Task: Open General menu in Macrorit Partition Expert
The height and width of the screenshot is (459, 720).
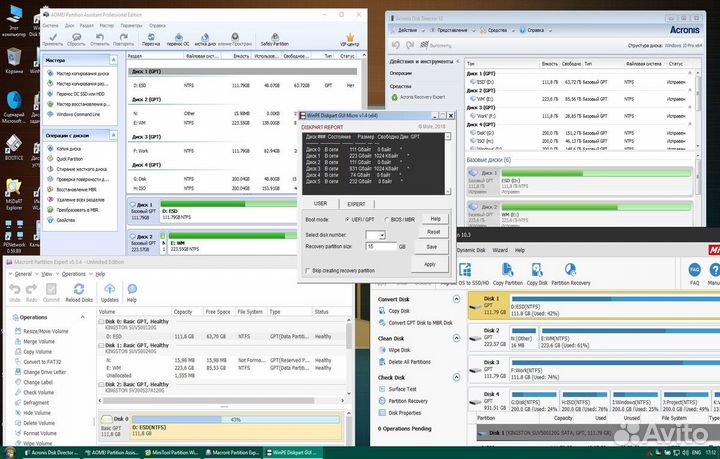Action: [x=21, y=274]
